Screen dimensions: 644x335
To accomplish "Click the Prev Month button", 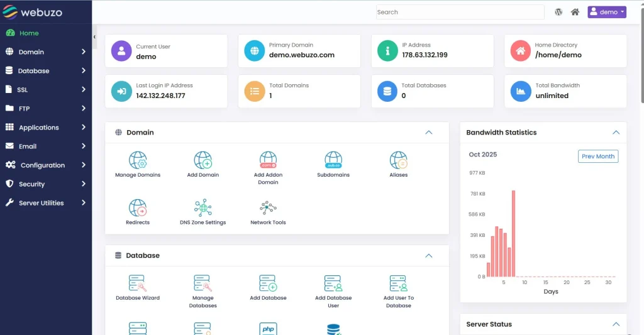I will [597, 157].
